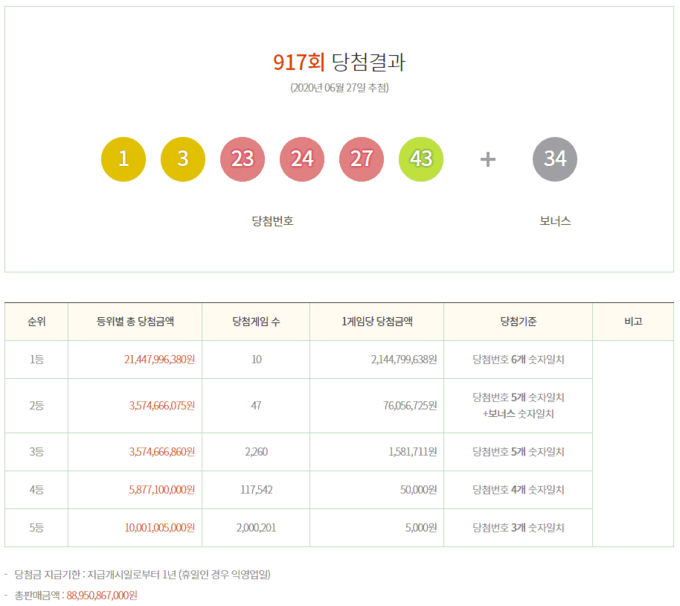Click the 5등 rank cell
680x606 pixels.
[36, 528]
